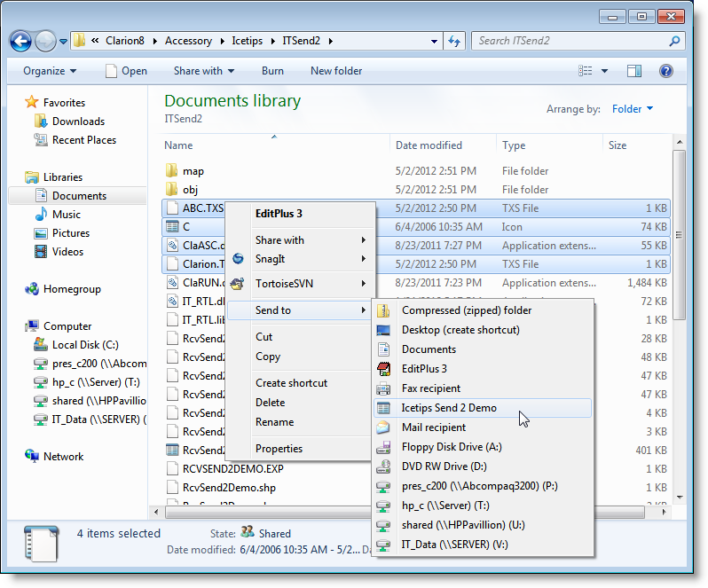Select Properties in the context menu

(279, 449)
